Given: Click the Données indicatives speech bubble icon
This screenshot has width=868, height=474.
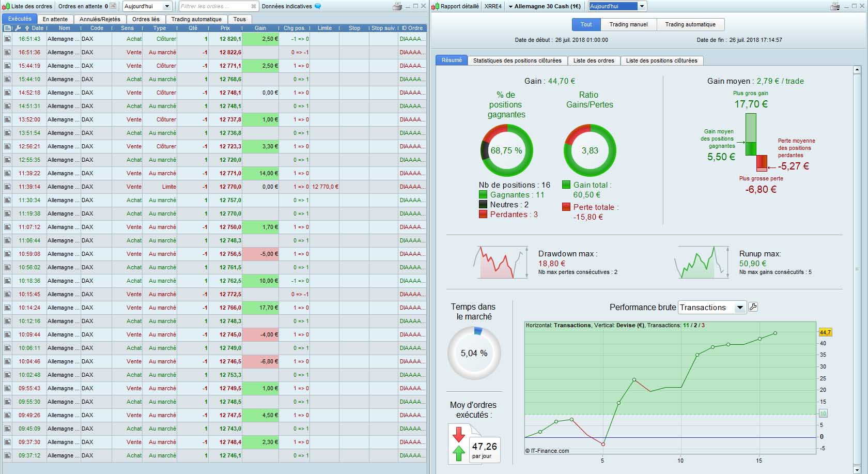Looking at the screenshot, I should coord(318,6).
